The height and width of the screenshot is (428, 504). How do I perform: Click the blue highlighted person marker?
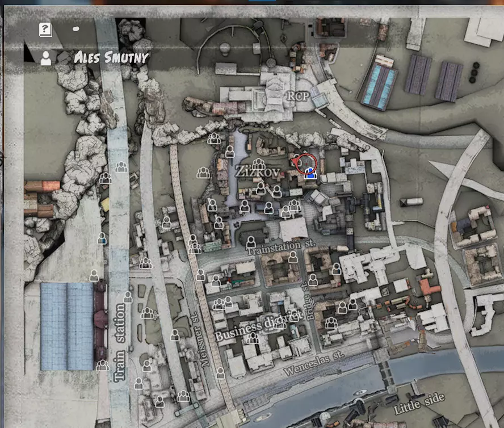[310, 173]
